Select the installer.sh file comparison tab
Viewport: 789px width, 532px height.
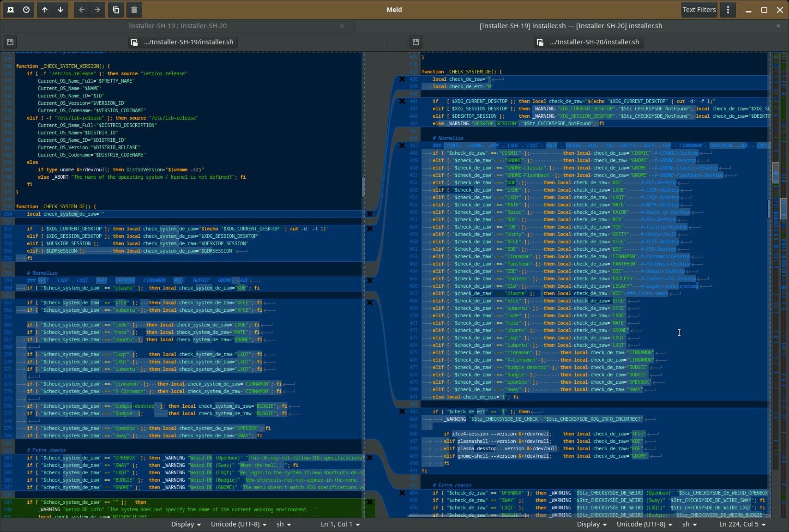tap(571, 26)
